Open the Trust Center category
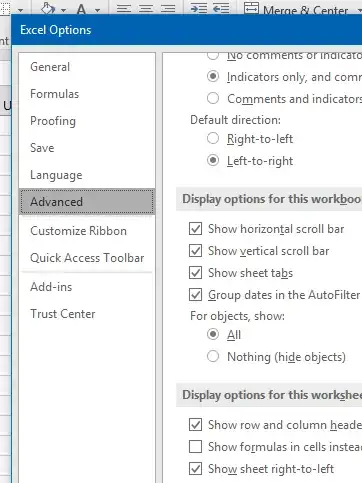Screen dimensions: 362x483 87,314
